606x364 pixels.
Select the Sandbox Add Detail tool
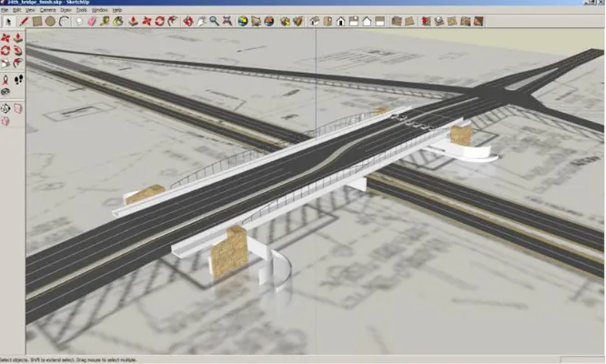[465, 22]
